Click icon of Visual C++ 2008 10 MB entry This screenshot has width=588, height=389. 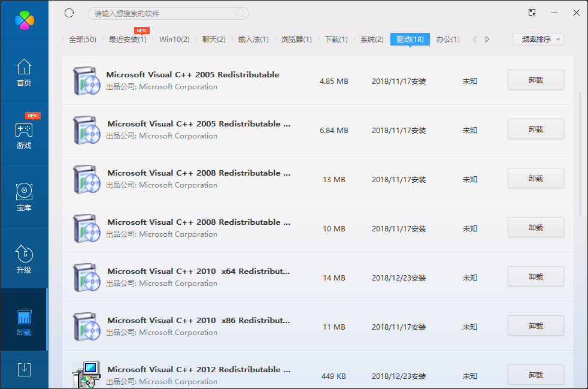[x=87, y=228]
